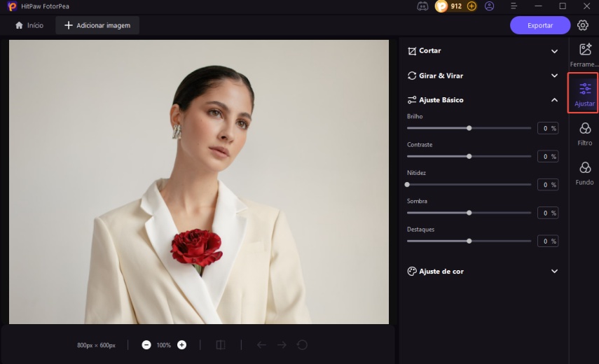Zoom out with the minus icon

coord(146,345)
